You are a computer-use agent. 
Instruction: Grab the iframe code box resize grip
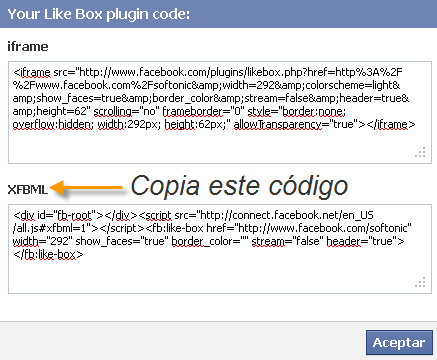coord(420,152)
